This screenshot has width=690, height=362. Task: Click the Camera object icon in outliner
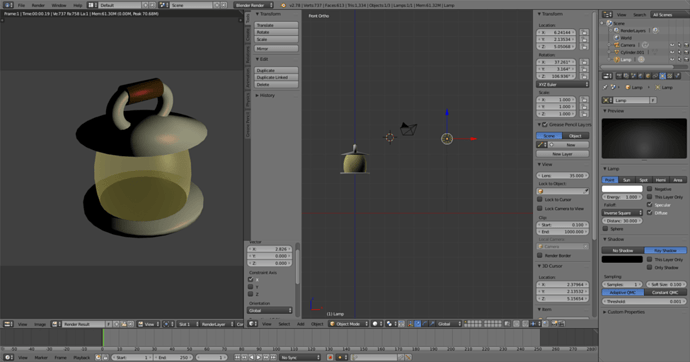coord(617,45)
